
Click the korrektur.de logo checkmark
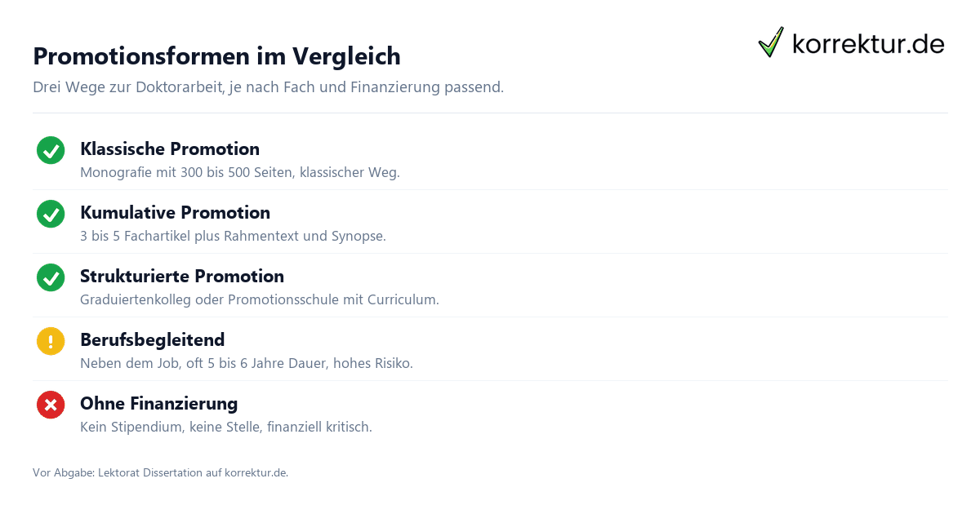click(771, 42)
